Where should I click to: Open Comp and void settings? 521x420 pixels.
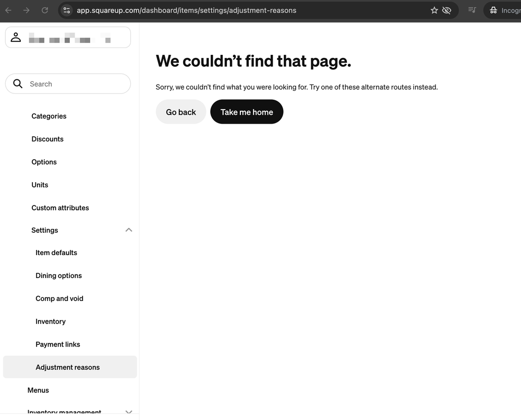pos(59,298)
